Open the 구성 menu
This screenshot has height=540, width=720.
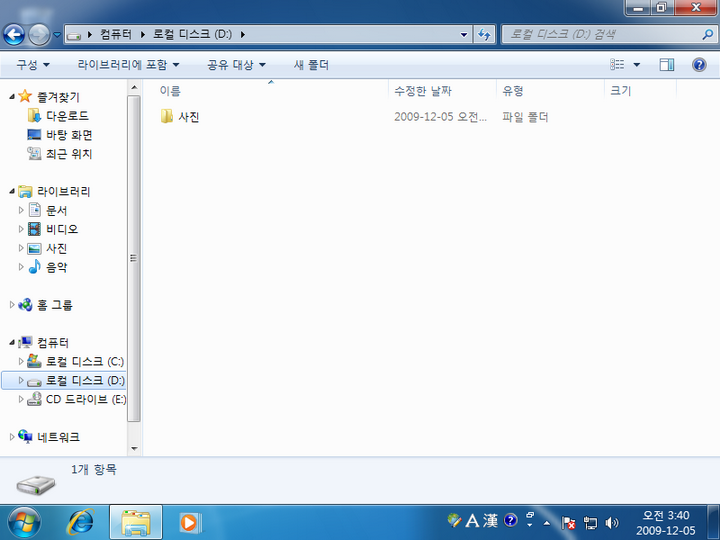[33, 65]
